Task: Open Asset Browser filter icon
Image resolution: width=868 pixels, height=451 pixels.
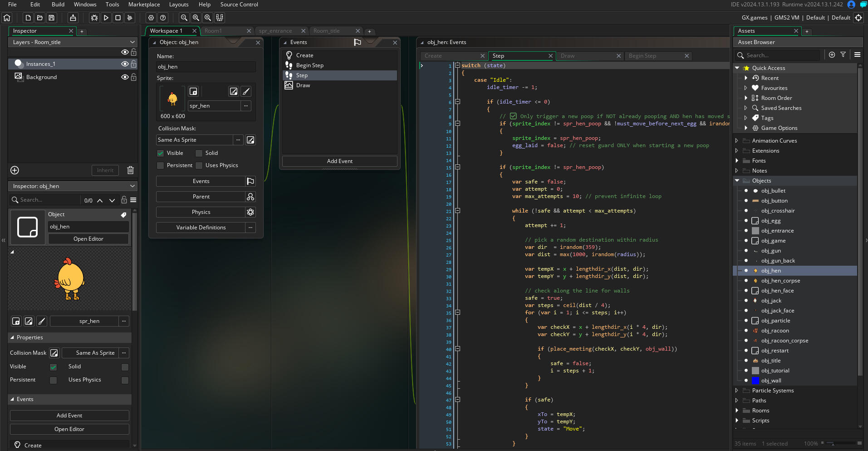Action: pos(843,55)
